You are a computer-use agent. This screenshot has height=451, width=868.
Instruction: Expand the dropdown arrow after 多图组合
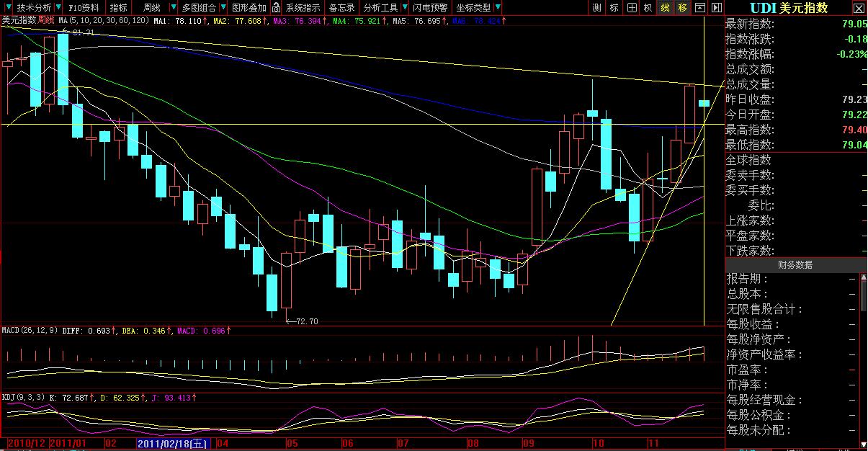tap(223, 8)
